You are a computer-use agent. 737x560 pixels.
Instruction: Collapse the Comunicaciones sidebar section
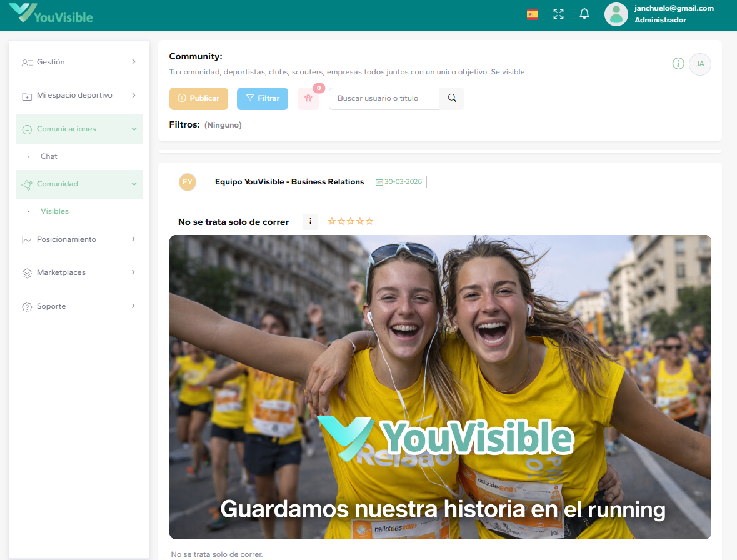pyautogui.click(x=79, y=129)
